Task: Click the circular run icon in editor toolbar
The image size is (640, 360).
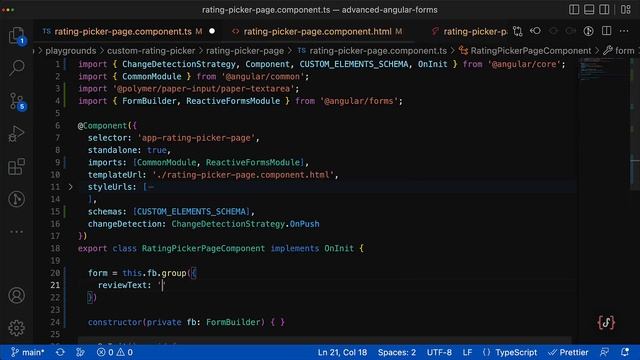Action: tap(588, 31)
